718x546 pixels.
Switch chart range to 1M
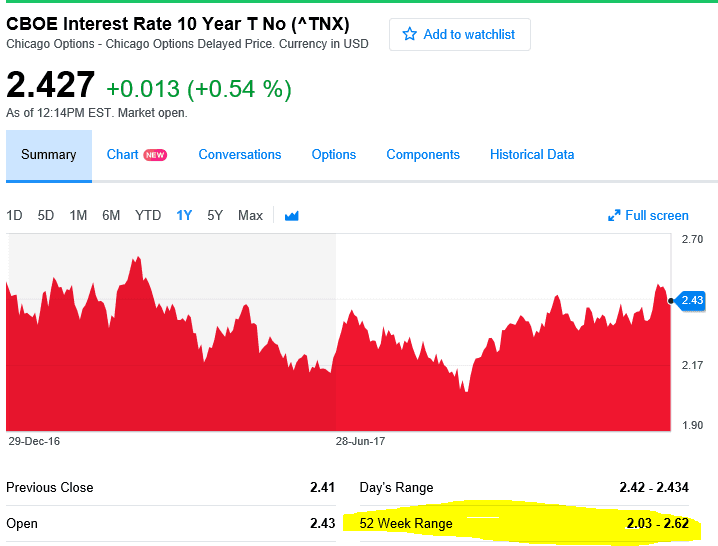[78, 215]
